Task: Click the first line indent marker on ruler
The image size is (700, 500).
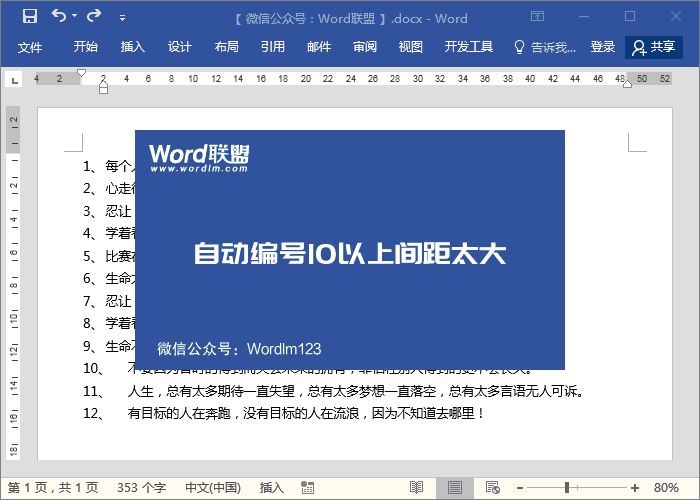Action: [x=81, y=73]
